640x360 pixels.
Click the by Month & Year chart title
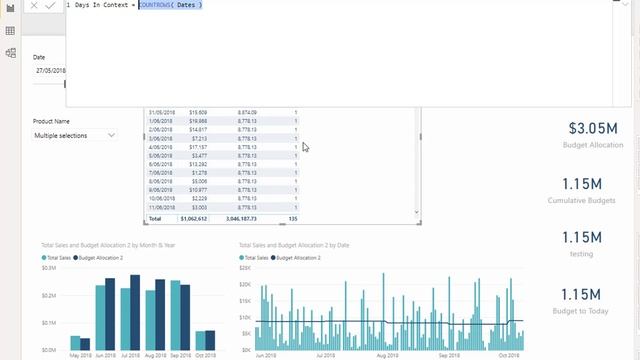[x=108, y=245]
